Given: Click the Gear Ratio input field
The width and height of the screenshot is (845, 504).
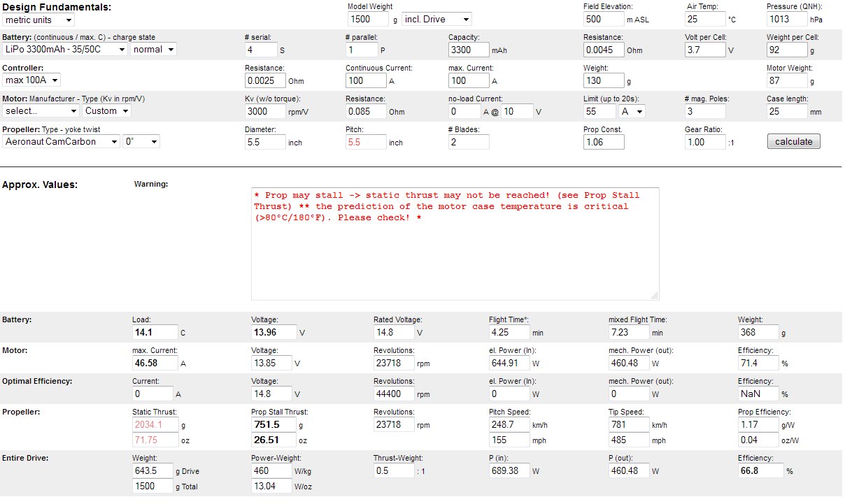Looking at the screenshot, I should [x=705, y=142].
